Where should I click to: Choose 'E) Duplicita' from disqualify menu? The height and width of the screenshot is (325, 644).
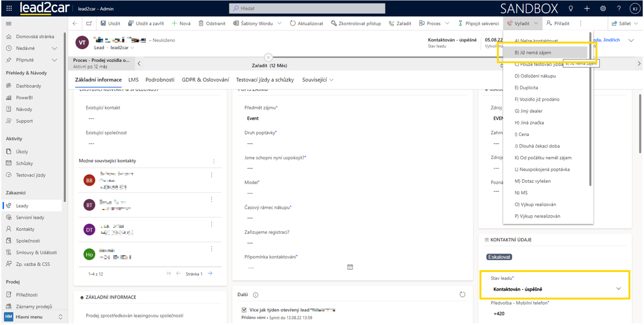tap(526, 88)
